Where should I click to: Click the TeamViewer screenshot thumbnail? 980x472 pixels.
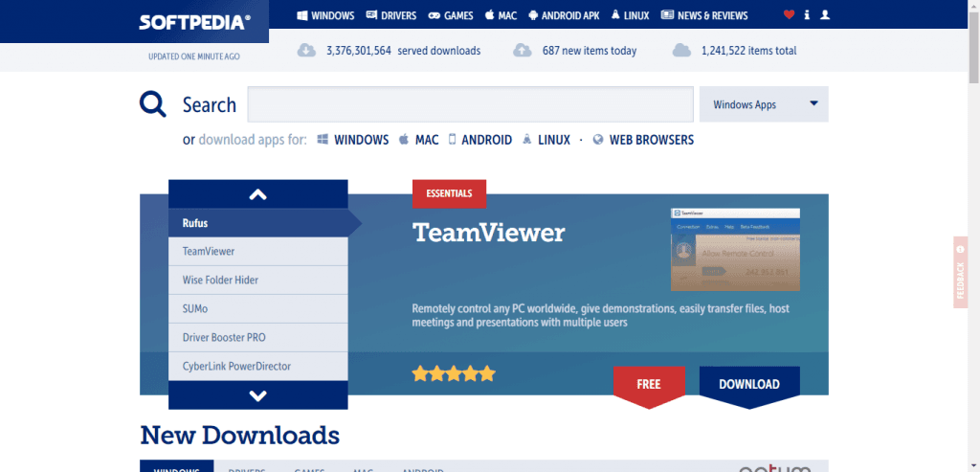(734, 249)
